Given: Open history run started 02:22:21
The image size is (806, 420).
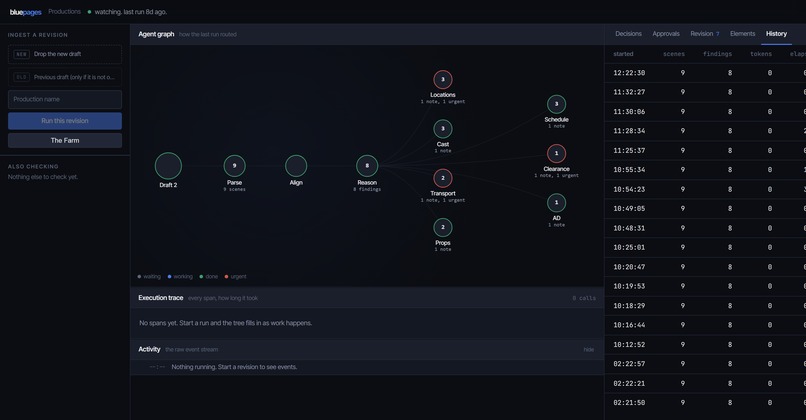Looking at the screenshot, I should pyautogui.click(x=705, y=384).
